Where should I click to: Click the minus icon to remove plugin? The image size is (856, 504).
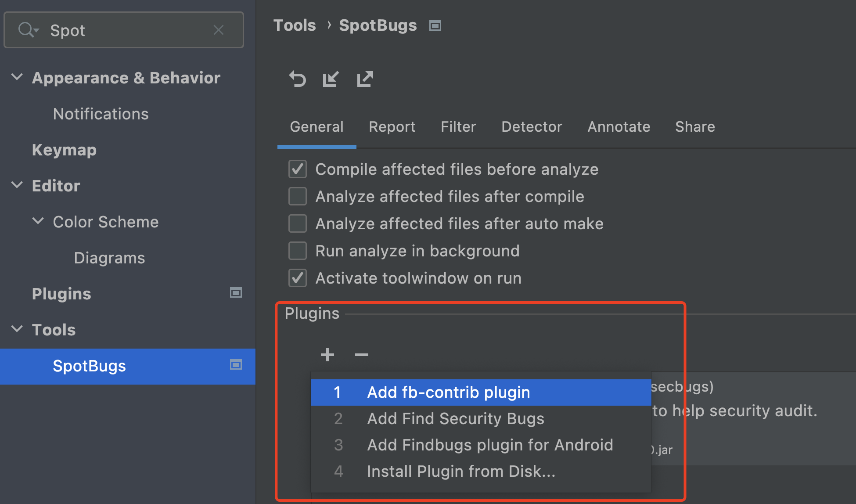click(x=361, y=354)
